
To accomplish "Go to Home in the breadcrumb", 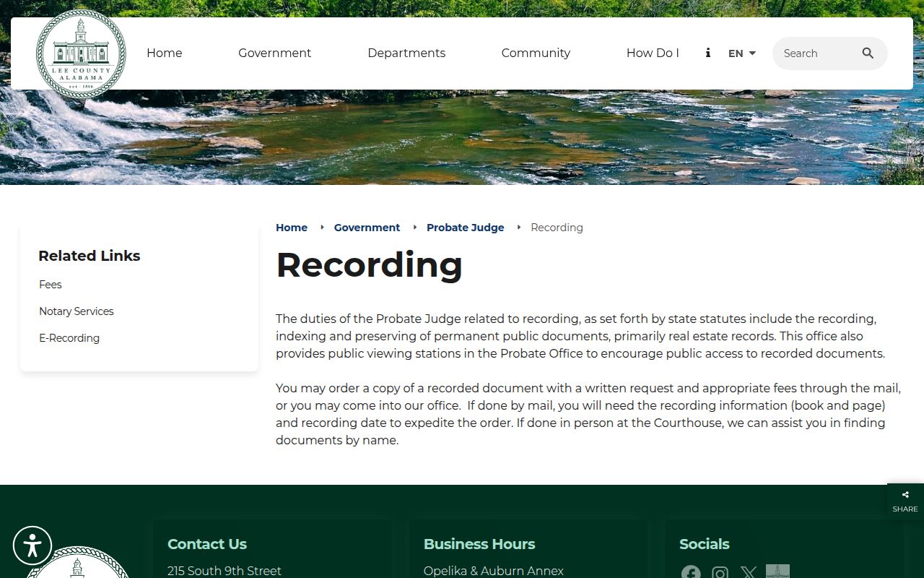I will [x=292, y=228].
